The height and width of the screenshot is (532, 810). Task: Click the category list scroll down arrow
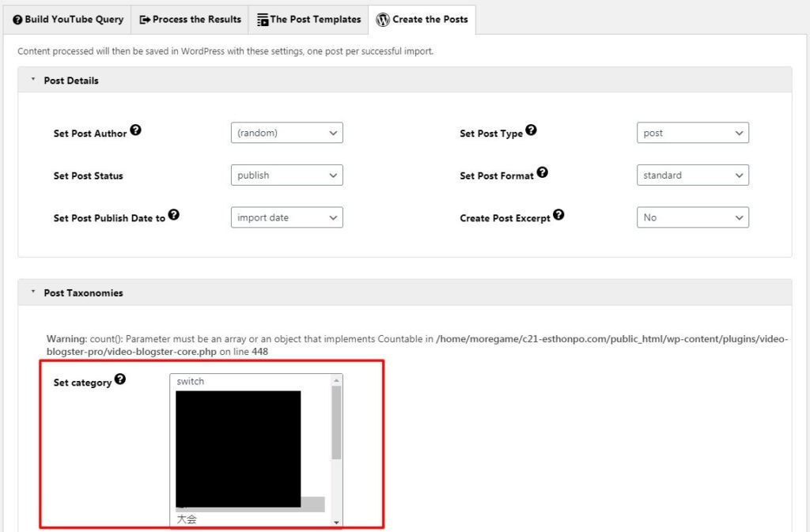[336, 523]
